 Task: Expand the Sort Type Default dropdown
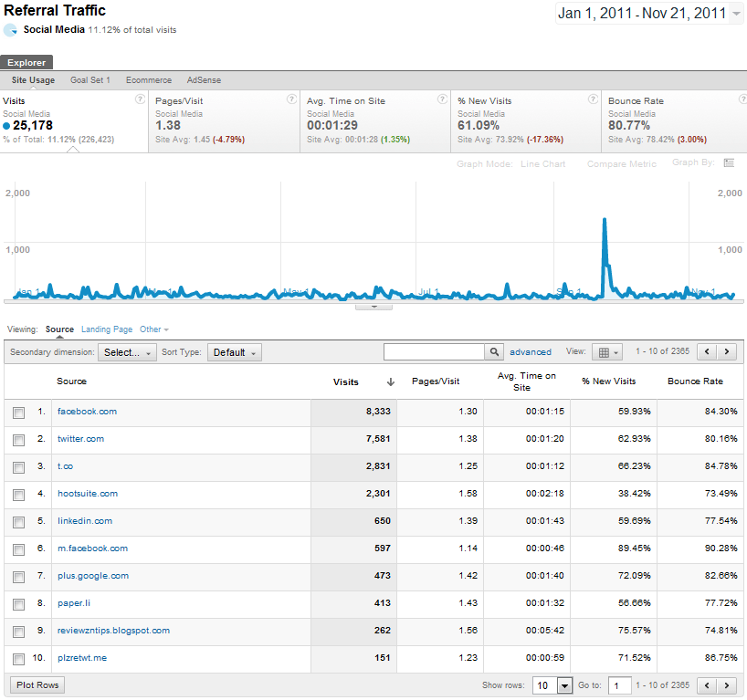(x=235, y=352)
